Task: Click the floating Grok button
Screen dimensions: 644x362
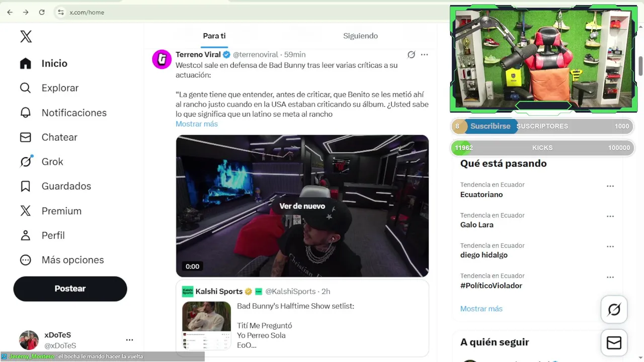Action: [x=614, y=310]
